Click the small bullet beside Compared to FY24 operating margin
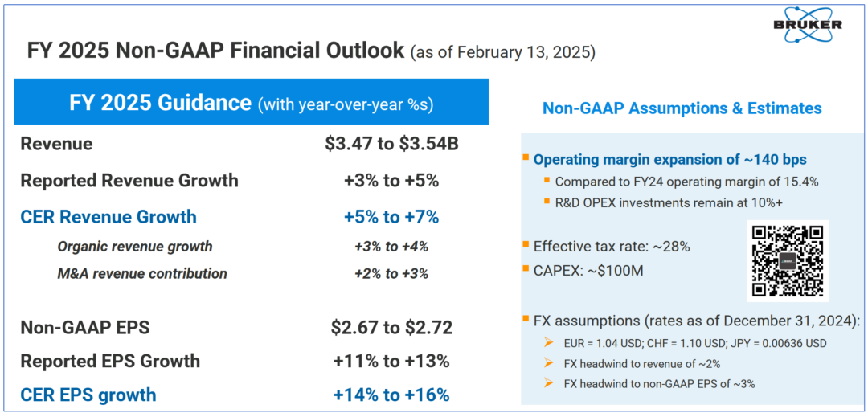 coord(547,181)
